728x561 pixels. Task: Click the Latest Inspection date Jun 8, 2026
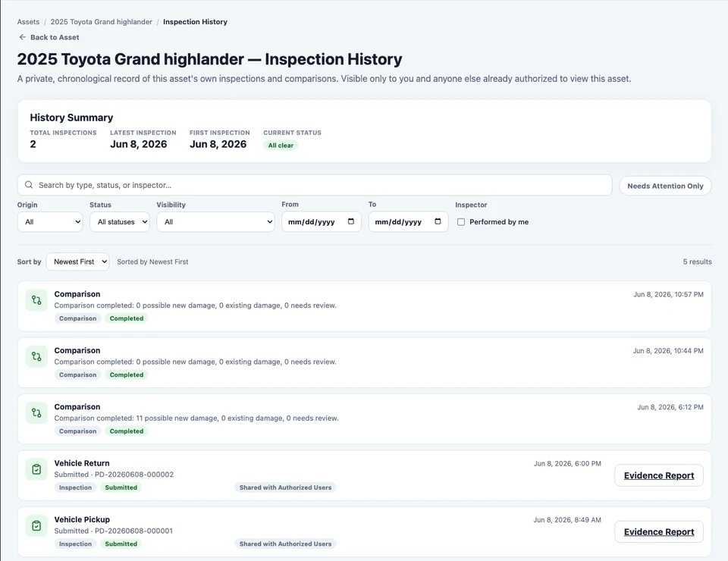138,144
